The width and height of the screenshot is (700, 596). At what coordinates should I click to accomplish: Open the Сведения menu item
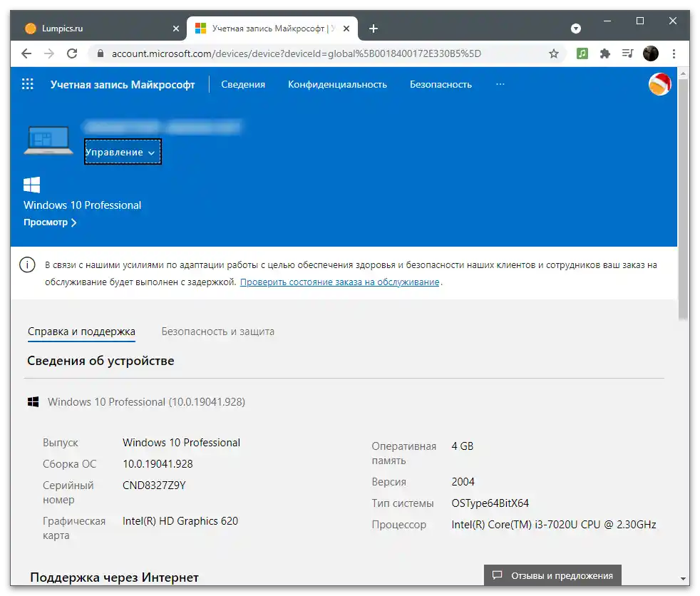coord(243,84)
